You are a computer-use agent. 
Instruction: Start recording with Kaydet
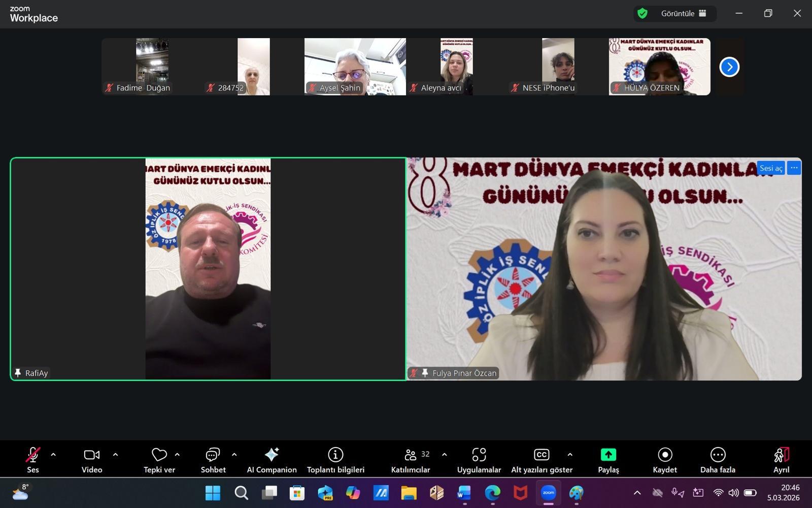(665, 459)
